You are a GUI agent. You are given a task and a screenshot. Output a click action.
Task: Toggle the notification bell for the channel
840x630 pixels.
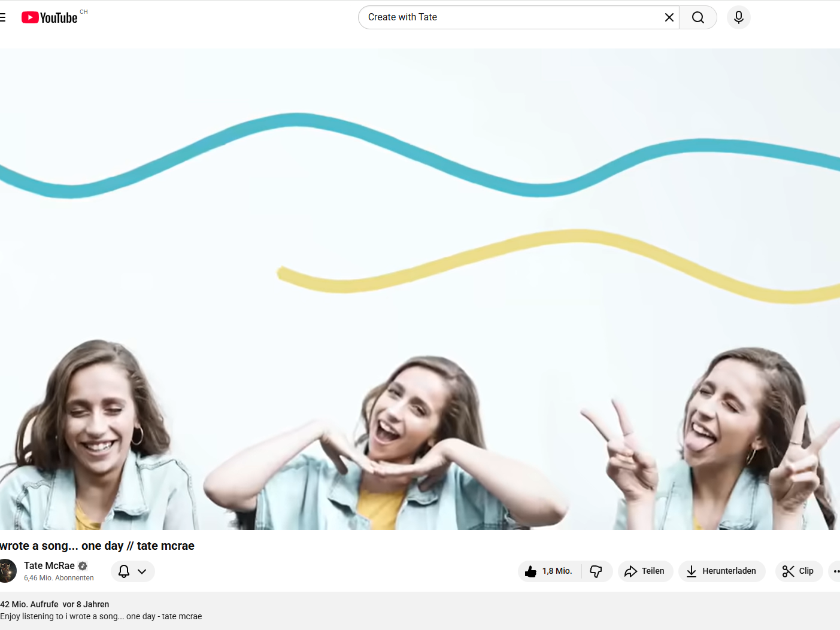[x=124, y=571]
